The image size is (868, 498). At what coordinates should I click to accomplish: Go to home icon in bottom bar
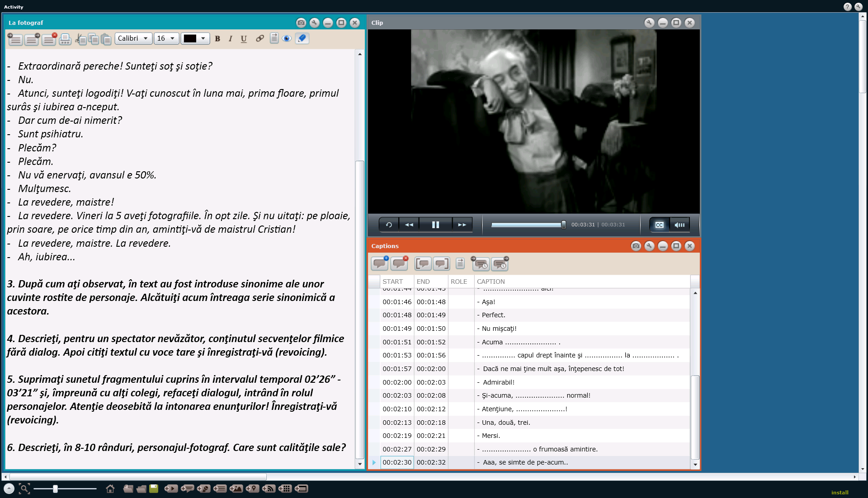pyautogui.click(x=110, y=489)
